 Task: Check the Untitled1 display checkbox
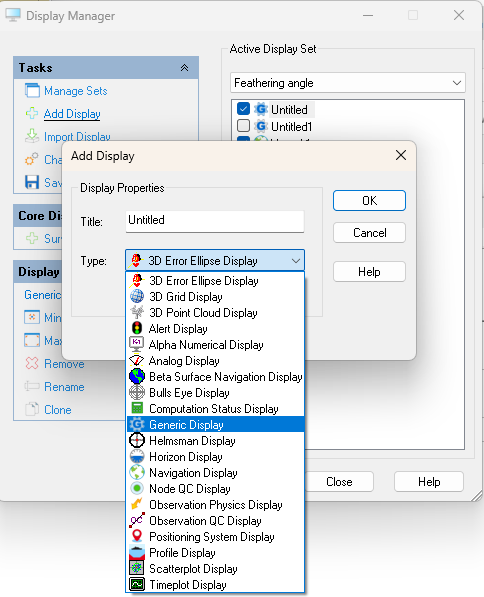coord(243,126)
